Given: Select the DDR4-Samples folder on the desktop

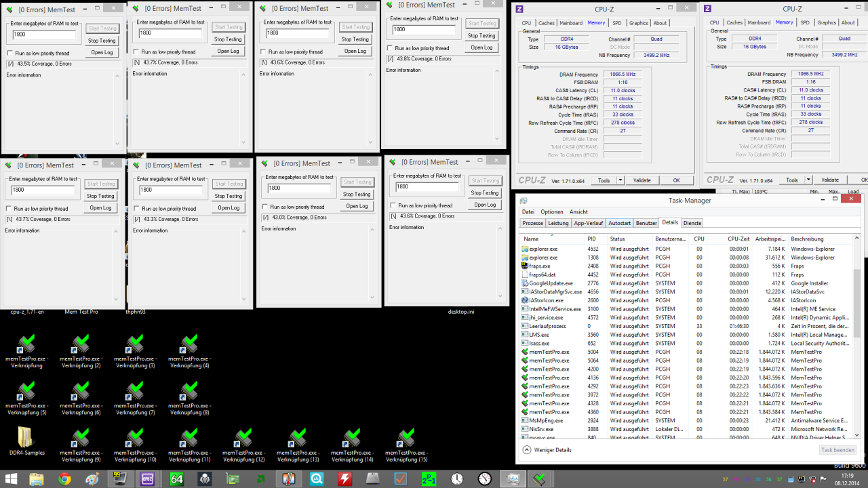Looking at the screenshot, I should point(26,442).
